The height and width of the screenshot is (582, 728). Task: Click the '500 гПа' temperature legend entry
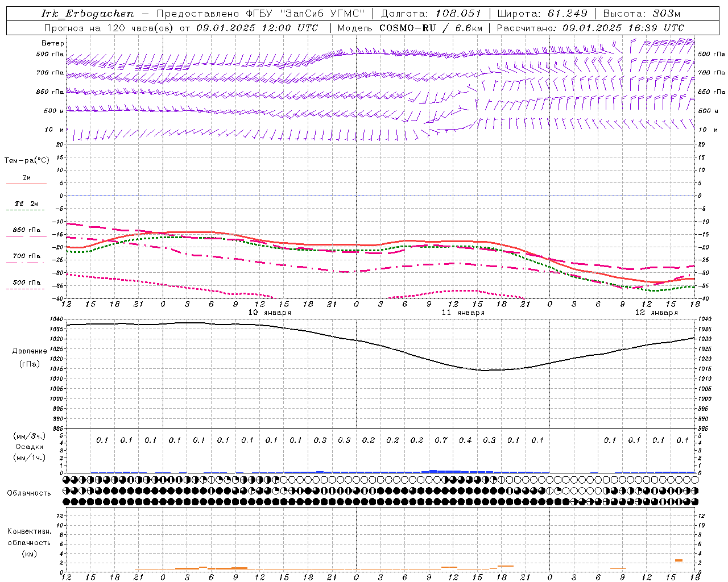pos(27,282)
